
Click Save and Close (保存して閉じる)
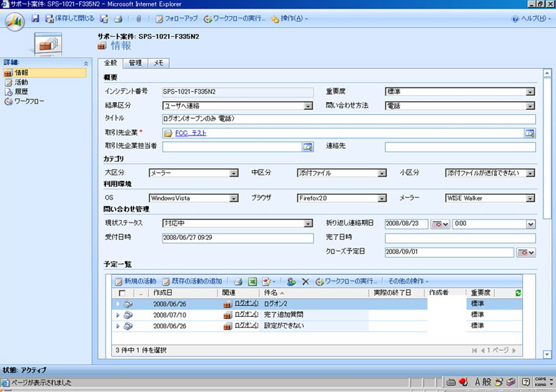point(70,19)
